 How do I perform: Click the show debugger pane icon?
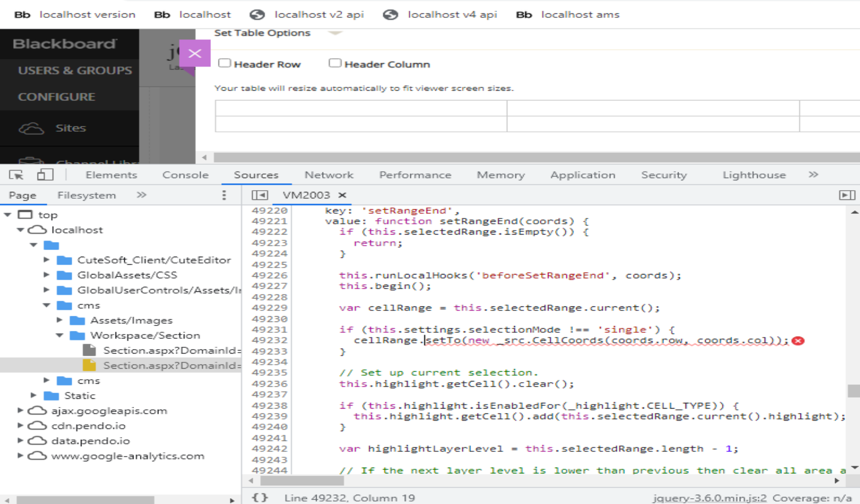[847, 195]
